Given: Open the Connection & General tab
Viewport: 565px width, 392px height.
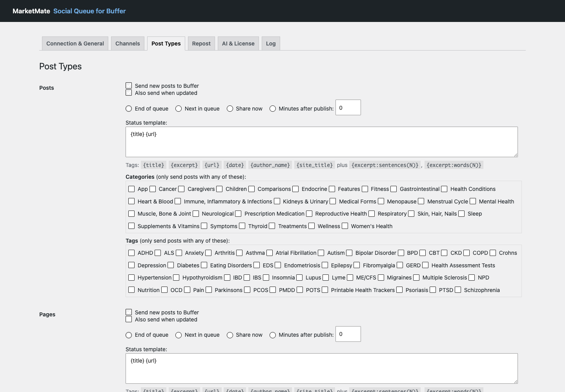Looking at the screenshot, I should point(75,44).
